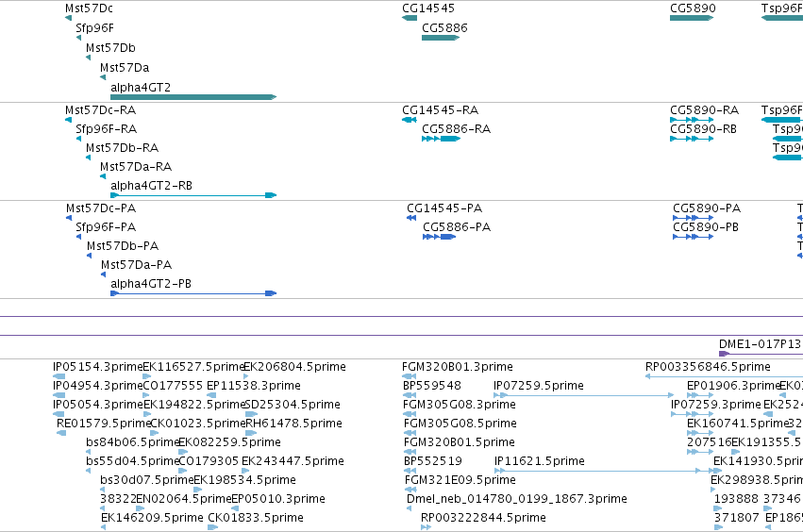This screenshot has width=803, height=532.
Task: Select the 371807 EST label
Action: [x=736, y=518]
